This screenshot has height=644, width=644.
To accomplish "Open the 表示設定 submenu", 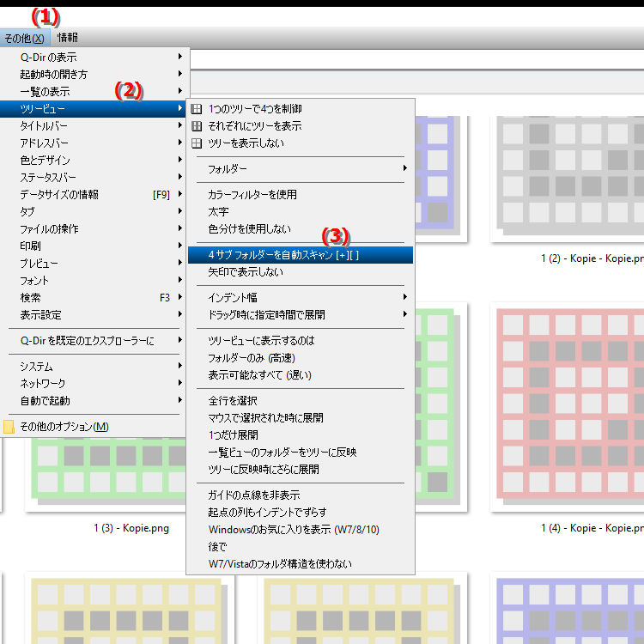I will coord(94,315).
